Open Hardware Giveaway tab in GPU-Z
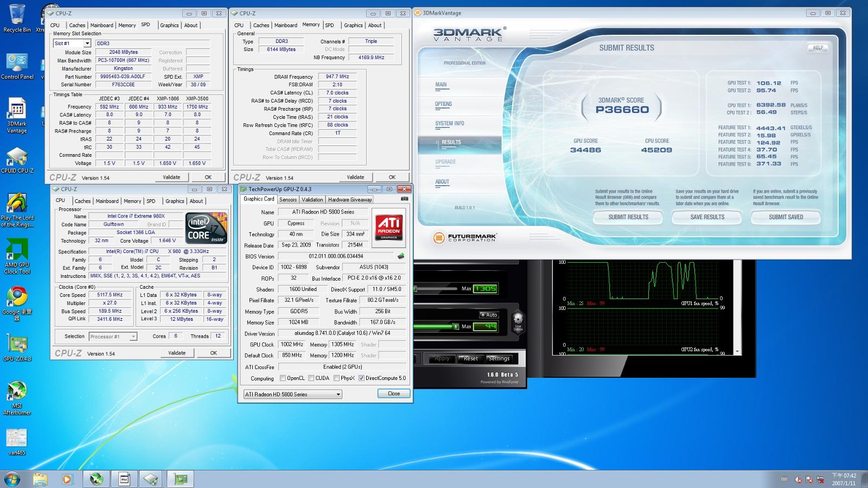Image resolution: width=868 pixels, height=488 pixels. (350, 200)
